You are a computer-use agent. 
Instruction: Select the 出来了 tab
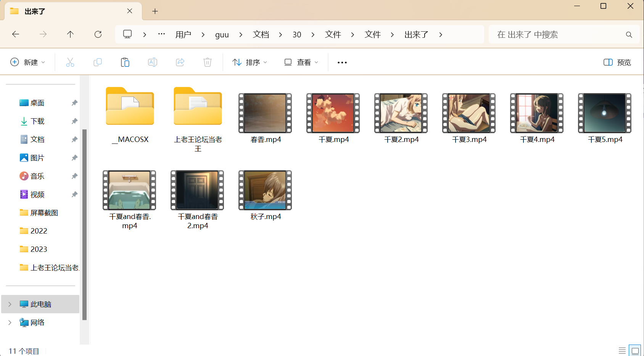click(72, 11)
